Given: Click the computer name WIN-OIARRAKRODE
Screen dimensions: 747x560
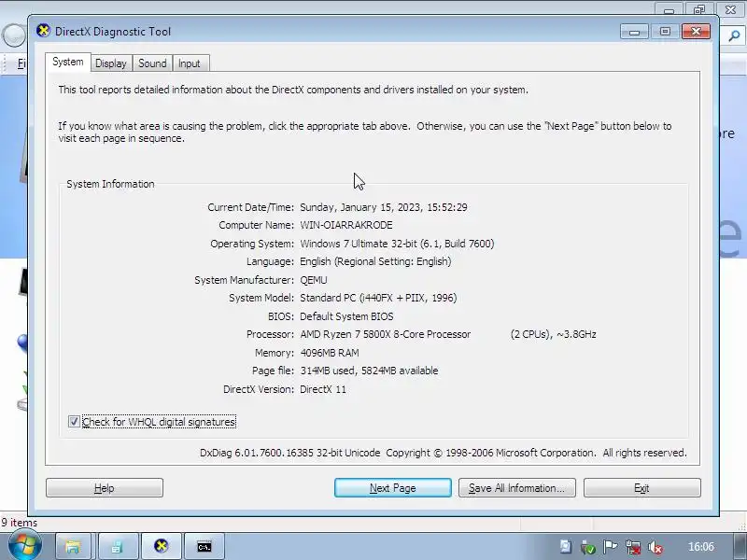Looking at the screenshot, I should click(x=346, y=225).
